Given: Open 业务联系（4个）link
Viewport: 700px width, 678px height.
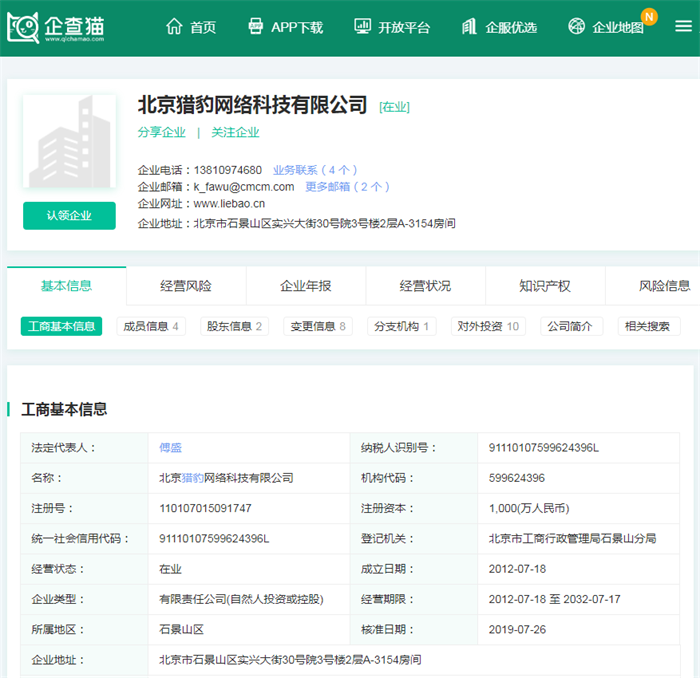Looking at the screenshot, I should click(315, 170).
